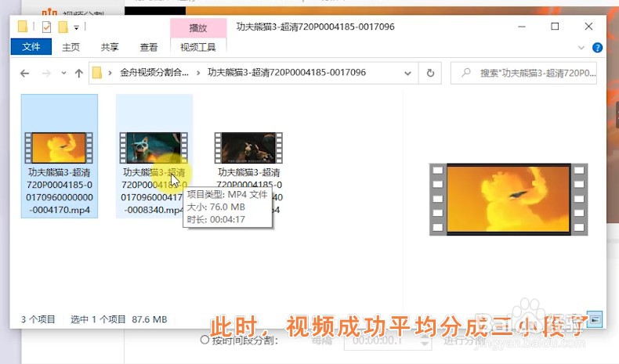
Task: Open the address bar history dropdown
Action: (407, 74)
